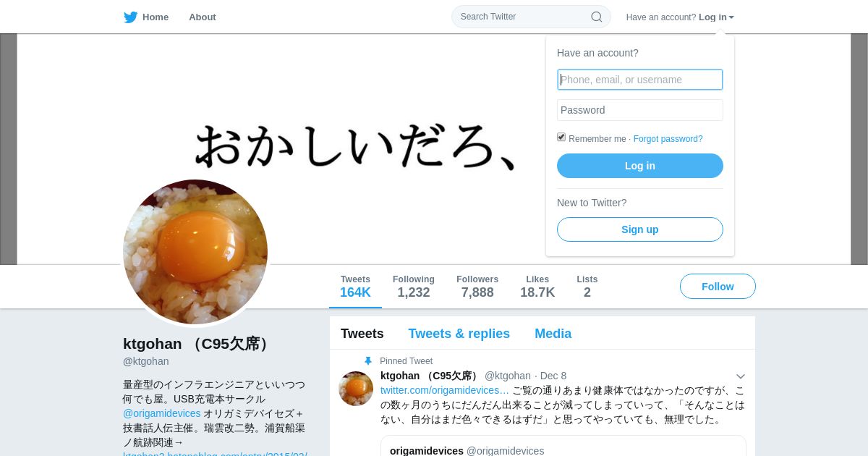The width and height of the screenshot is (868, 456).
Task: View the 7,888 Followers list
Action: pos(477,287)
